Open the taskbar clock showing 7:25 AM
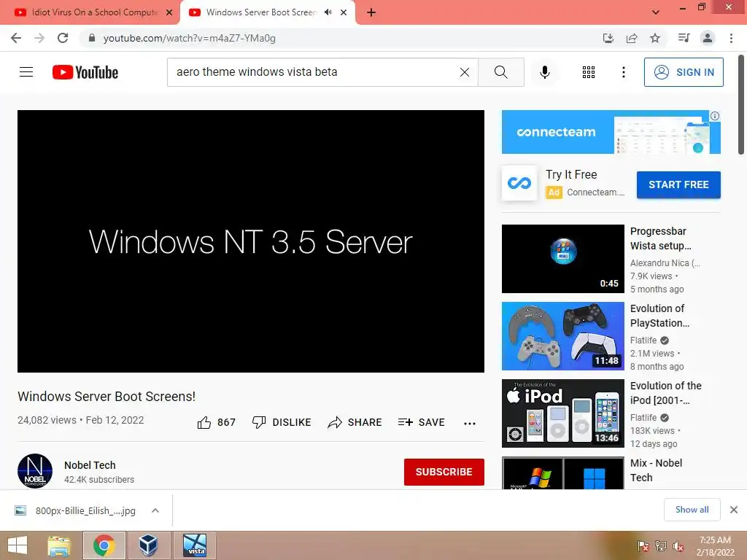The image size is (747, 560). [x=715, y=546]
